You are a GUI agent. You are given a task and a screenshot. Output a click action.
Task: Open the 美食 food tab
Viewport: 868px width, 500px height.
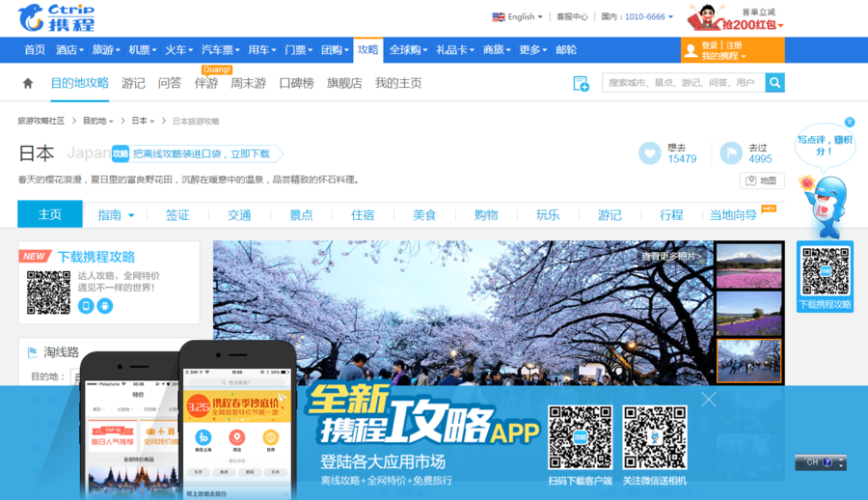click(x=424, y=215)
